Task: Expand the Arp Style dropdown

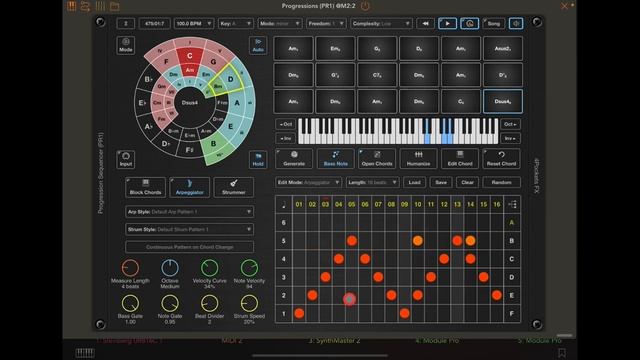Action: (189, 211)
